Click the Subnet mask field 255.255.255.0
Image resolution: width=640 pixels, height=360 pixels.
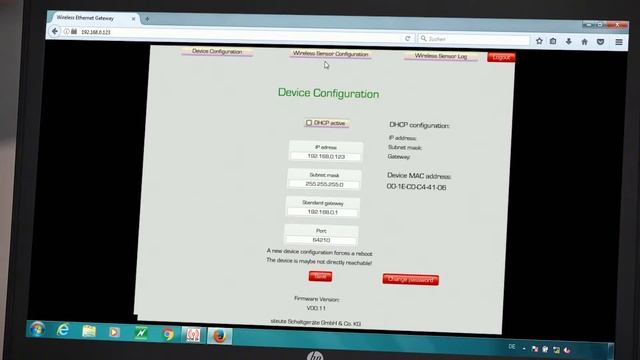tap(324, 184)
